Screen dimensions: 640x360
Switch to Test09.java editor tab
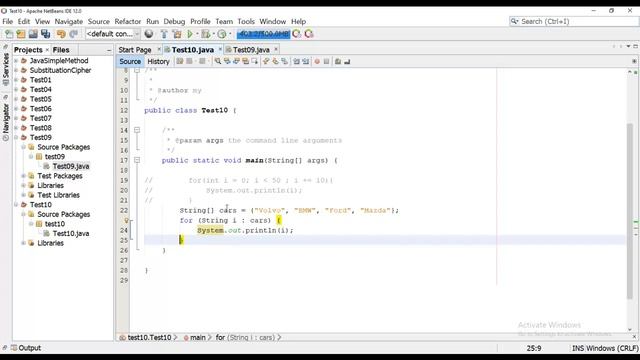(x=251, y=50)
